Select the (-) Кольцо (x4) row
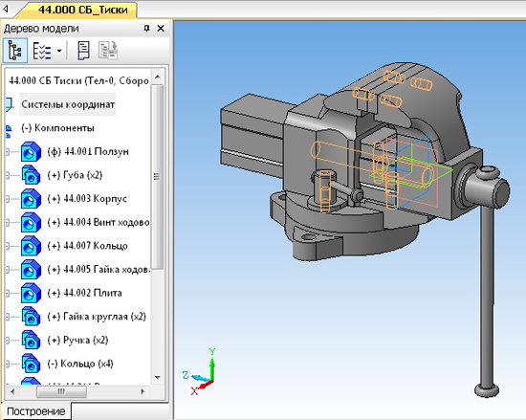Viewport: 526px width, 420px height. pyautogui.click(x=80, y=364)
